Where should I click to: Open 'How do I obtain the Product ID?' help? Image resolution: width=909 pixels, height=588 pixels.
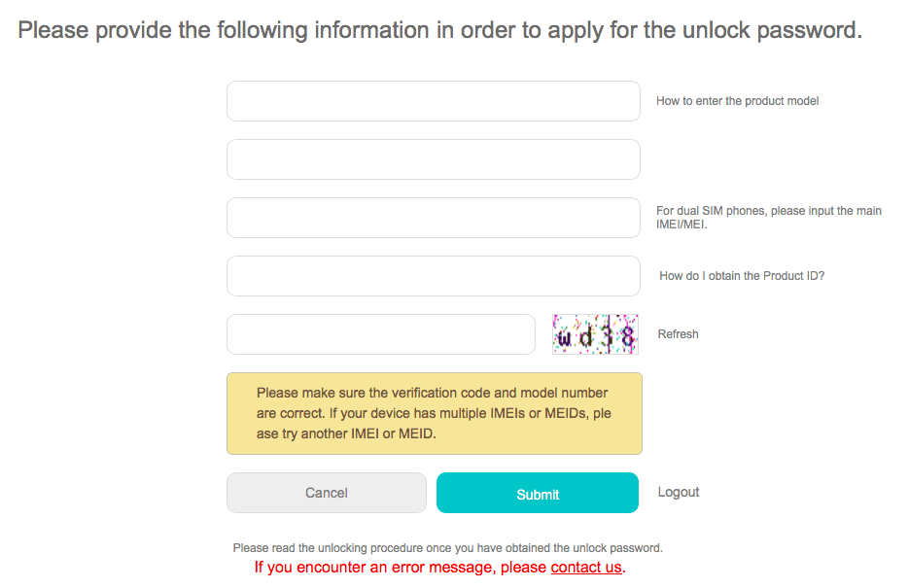coord(742,276)
